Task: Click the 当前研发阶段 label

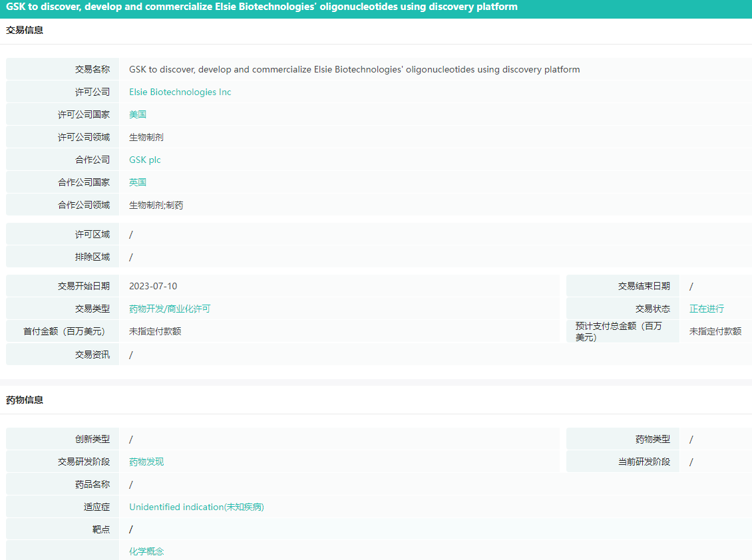Action: click(x=644, y=462)
